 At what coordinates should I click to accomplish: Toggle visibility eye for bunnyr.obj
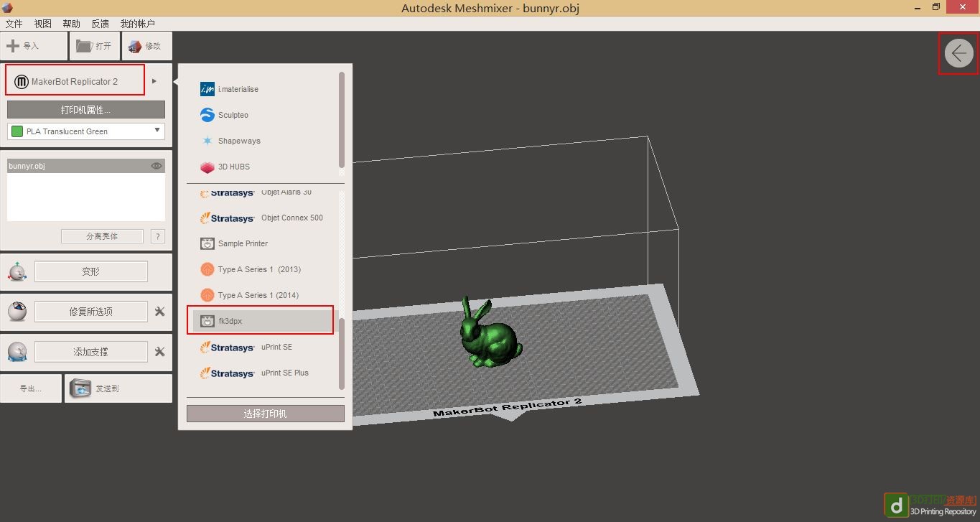tap(157, 166)
